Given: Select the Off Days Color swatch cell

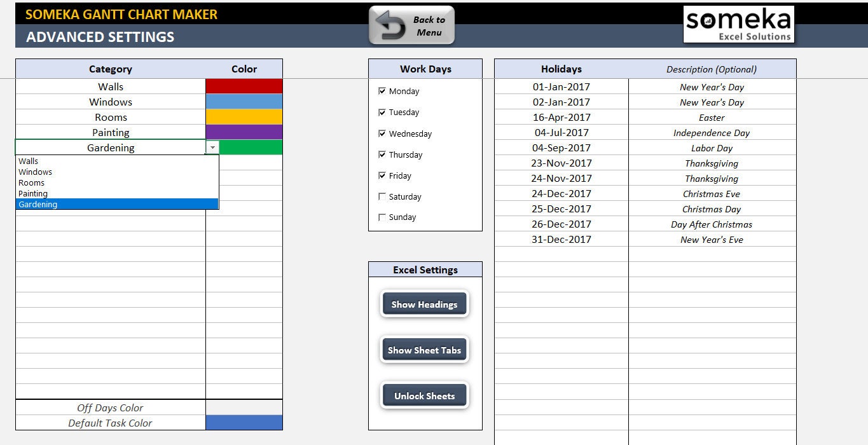Looking at the screenshot, I should point(244,407).
